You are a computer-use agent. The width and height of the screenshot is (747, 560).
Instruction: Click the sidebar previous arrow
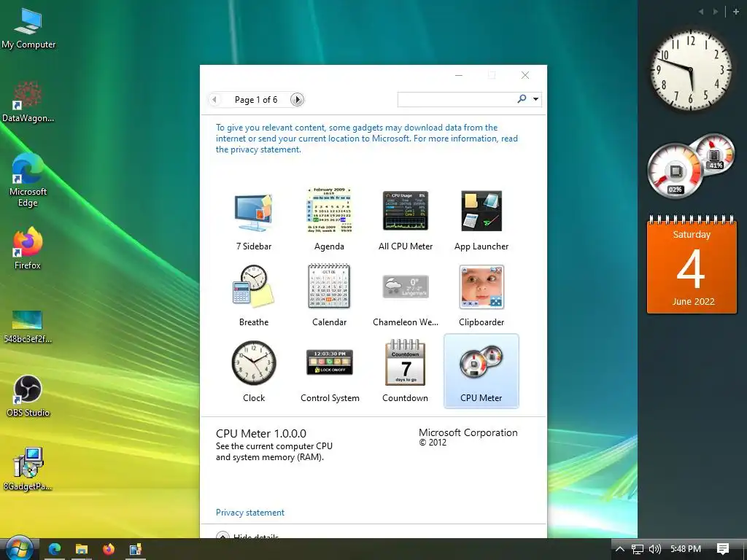pyautogui.click(x=701, y=12)
